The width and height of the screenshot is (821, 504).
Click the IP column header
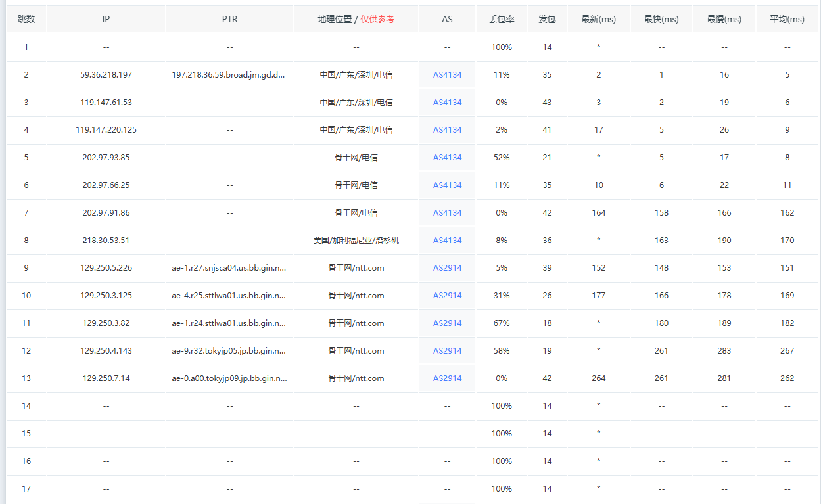pos(106,20)
